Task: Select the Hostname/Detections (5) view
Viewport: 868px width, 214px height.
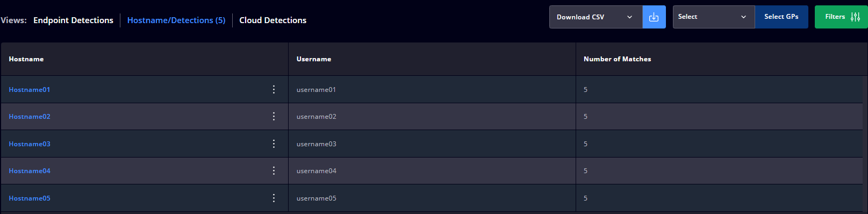Action: coord(176,20)
